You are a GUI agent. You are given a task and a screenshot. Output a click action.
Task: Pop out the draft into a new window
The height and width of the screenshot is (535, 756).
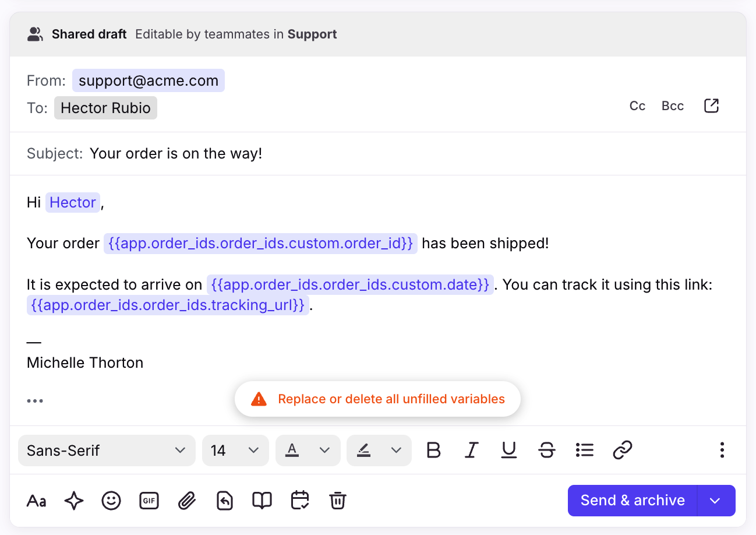click(711, 106)
